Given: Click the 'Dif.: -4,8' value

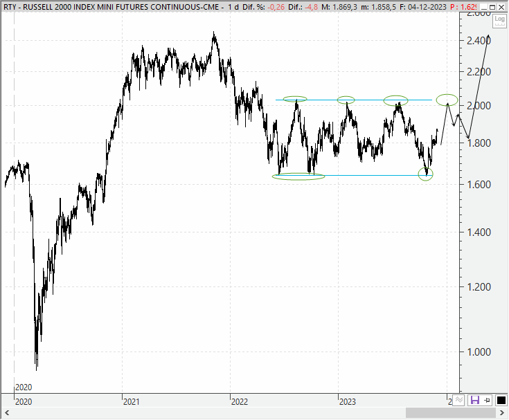Looking at the screenshot, I should click(x=303, y=7).
